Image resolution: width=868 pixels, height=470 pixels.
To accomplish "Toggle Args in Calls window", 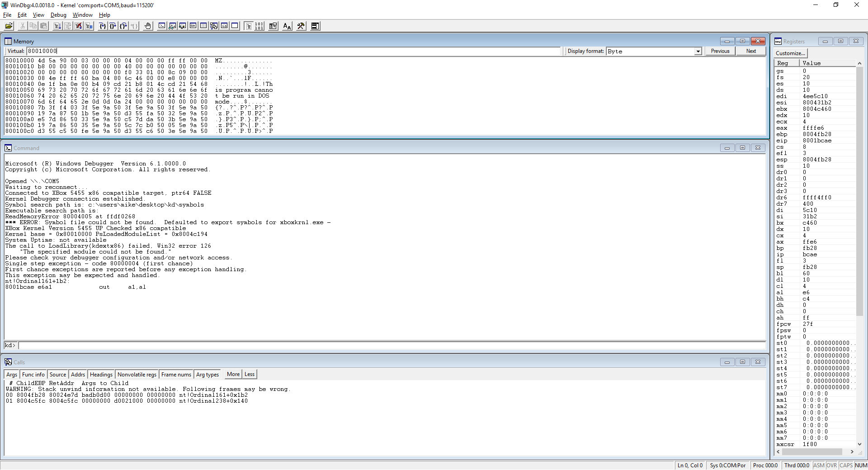I will coord(12,374).
